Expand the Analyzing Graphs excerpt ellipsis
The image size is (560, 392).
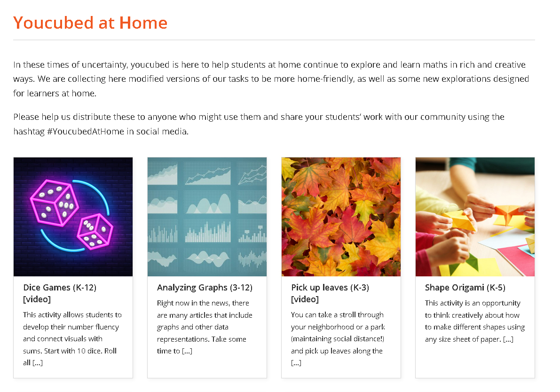[x=187, y=351]
